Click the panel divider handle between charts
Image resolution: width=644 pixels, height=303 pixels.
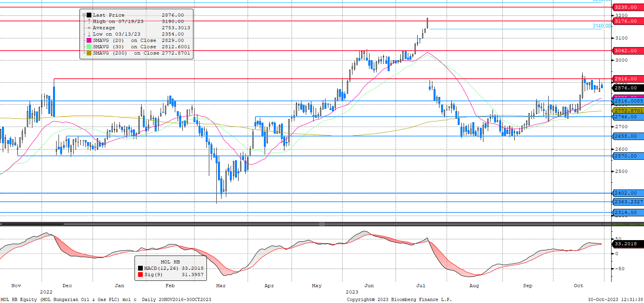(x=322, y=224)
